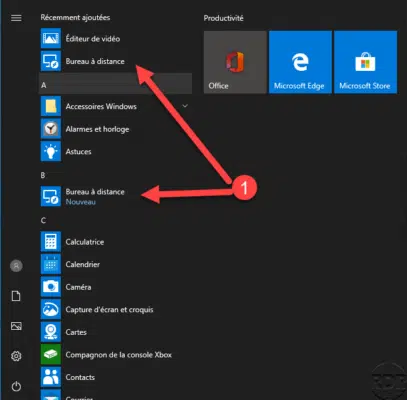Launch Alarmes et horloge clock icon
The image size is (407, 400).
[x=51, y=129]
